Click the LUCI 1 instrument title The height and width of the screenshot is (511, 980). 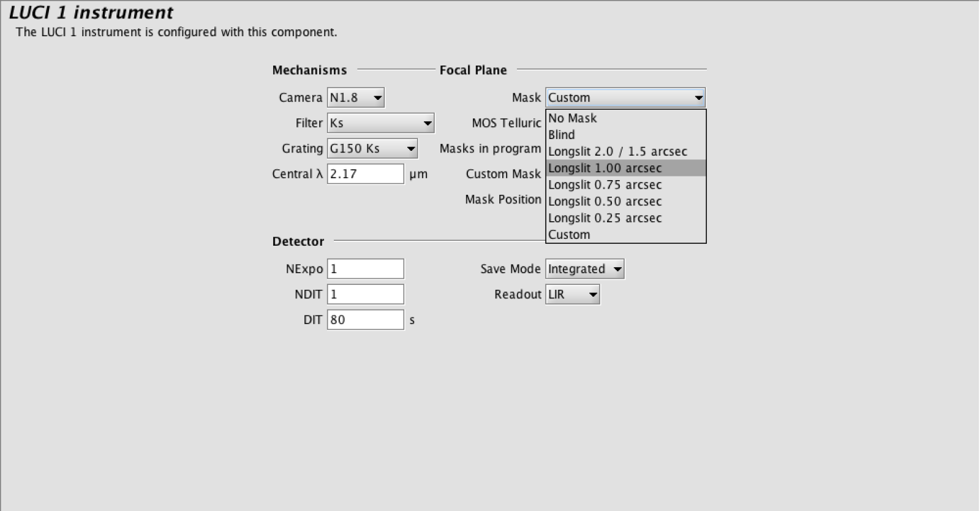click(x=91, y=13)
